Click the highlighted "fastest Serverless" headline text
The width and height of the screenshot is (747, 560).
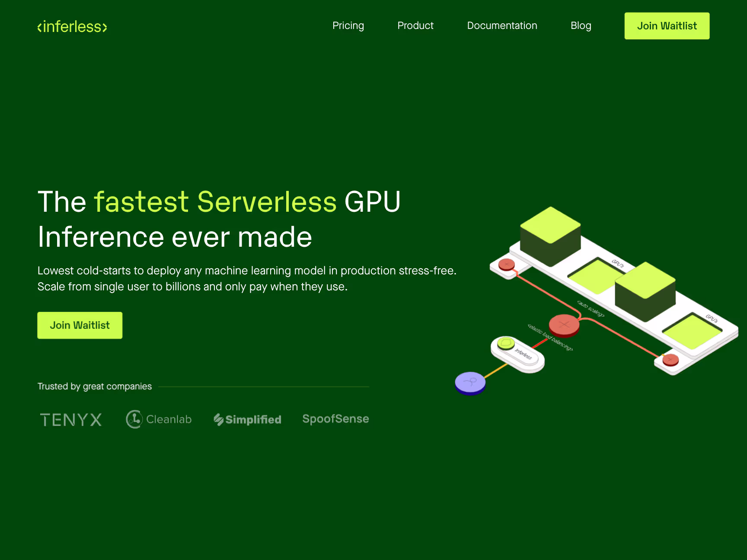point(215,202)
